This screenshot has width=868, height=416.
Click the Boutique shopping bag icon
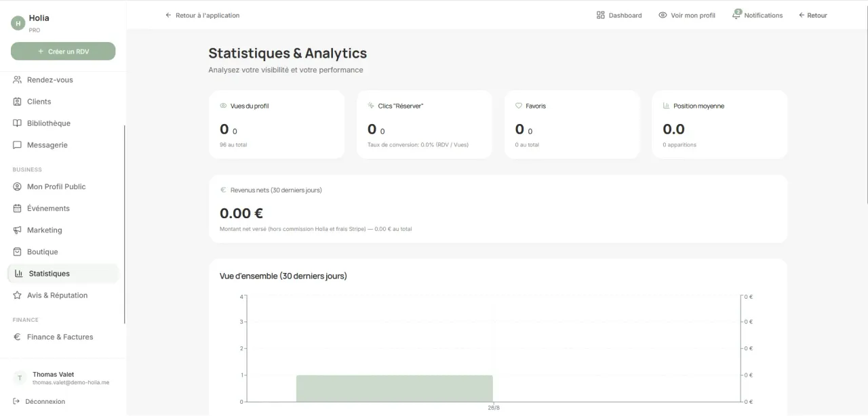tap(18, 252)
